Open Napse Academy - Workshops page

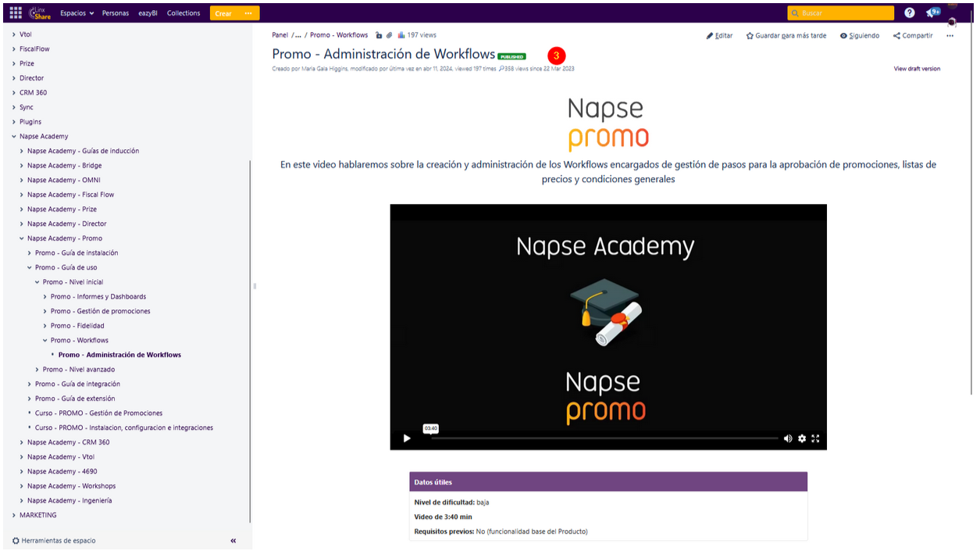[x=71, y=486]
